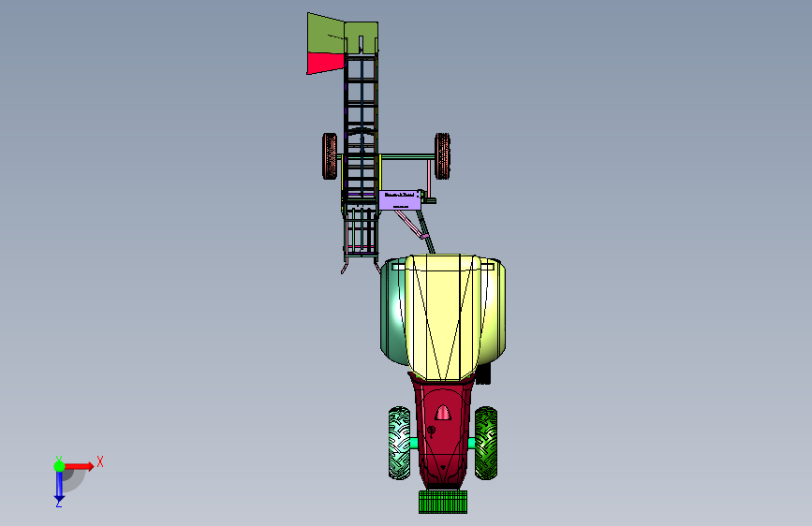Select the tractor's dark red nose body
Viewport: 812px width, 526px height.
[443, 435]
